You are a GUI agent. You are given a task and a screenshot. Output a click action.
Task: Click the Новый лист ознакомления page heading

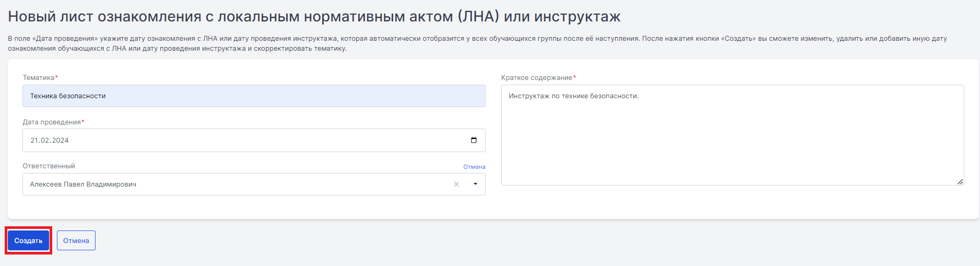314,16
